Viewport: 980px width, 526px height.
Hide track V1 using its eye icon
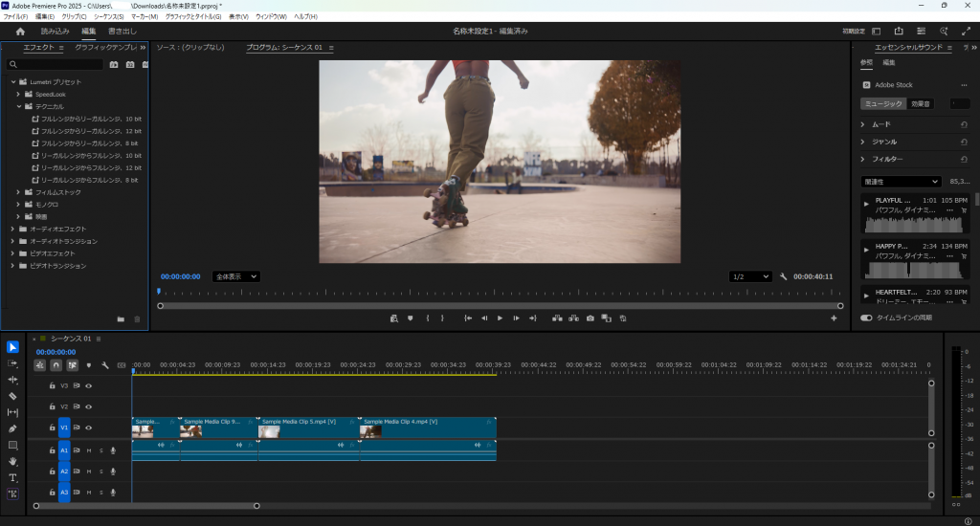coord(88,427)
